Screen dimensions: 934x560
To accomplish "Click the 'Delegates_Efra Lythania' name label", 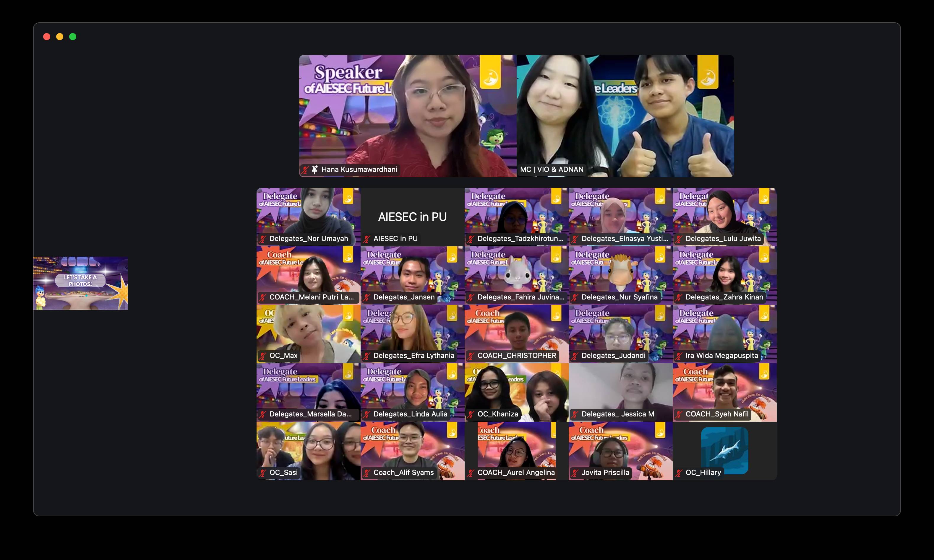I will 414,356.
